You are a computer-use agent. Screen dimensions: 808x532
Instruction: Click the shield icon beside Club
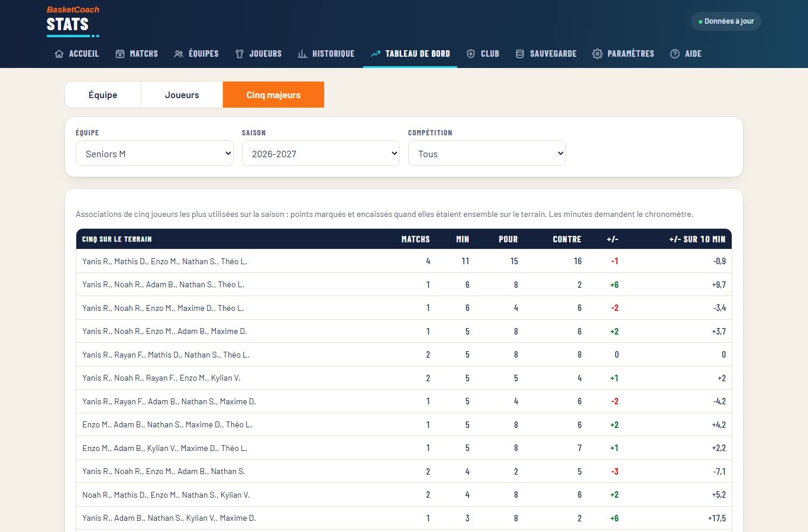tap(471, 54)
